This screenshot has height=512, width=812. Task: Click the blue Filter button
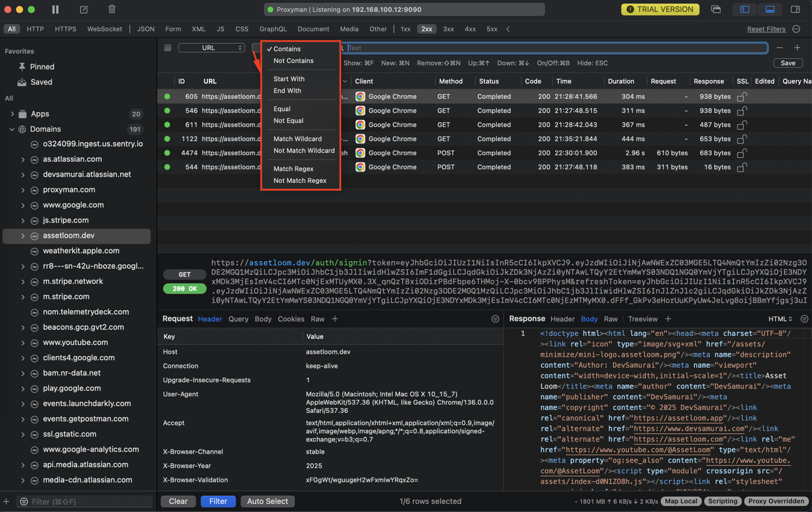pos(218,501)
